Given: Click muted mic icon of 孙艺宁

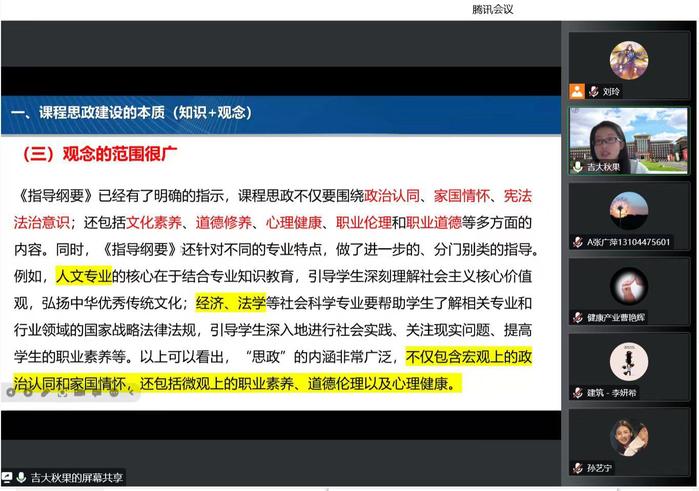Looking at the screenshot, I should tap(577, 467).
